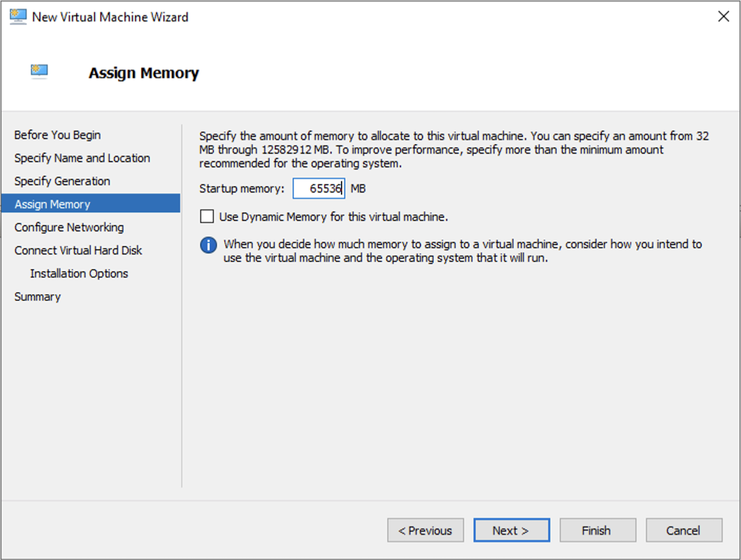Place cursor in the Startup memory field

(x=318, y=189)
